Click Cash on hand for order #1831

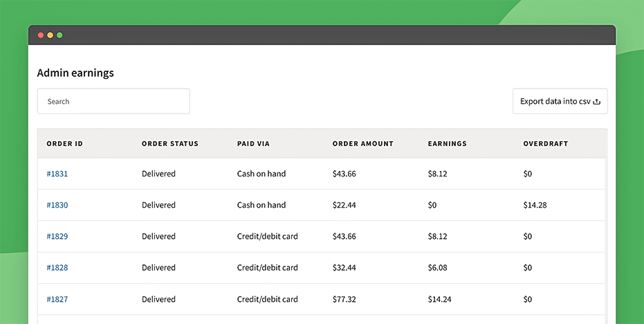pyautogui.click(x=261, y=174)
